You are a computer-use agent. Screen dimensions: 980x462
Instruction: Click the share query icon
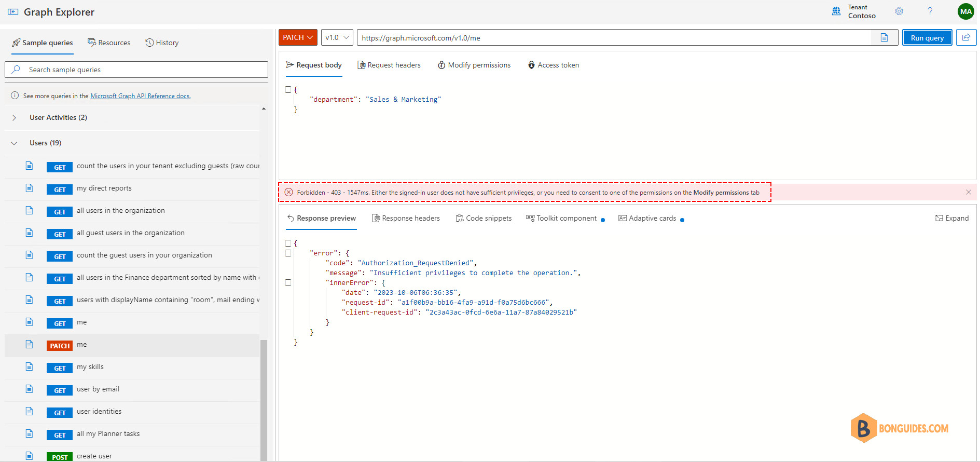[966, 37]
